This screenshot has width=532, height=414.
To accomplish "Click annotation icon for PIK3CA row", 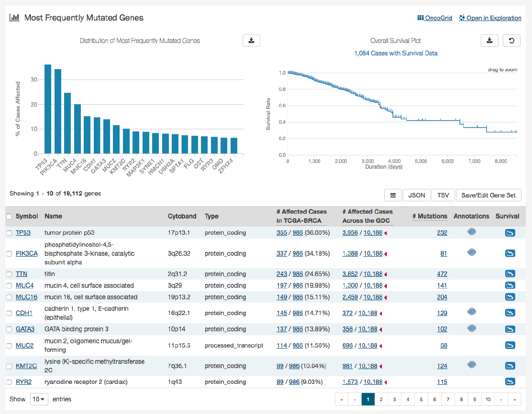I will [x=471, y=252].
